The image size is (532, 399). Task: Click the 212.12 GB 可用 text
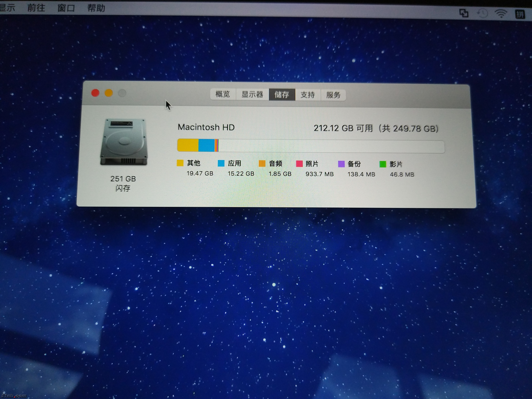tap(343, 128)
